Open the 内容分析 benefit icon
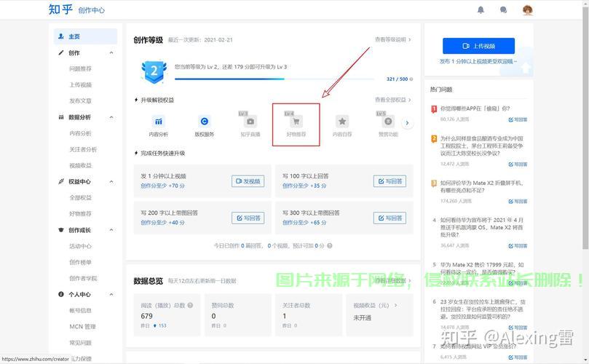 click(x=159, y=122)
